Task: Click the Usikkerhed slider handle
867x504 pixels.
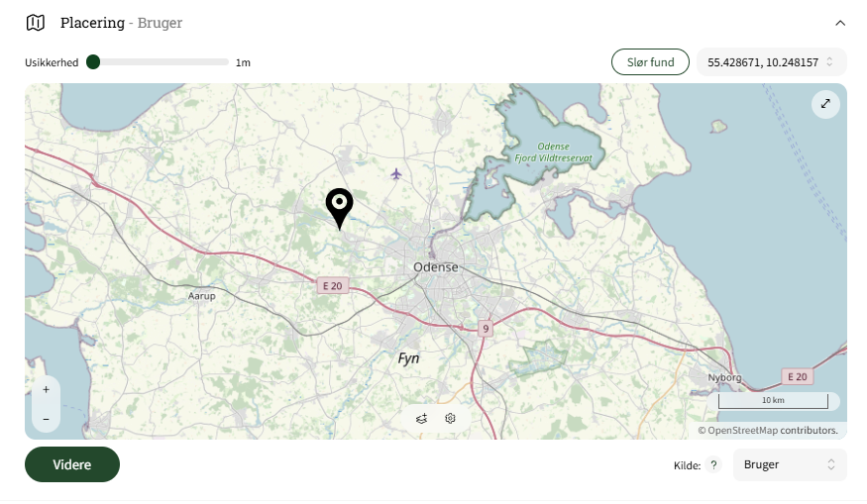Action: point(93,62)
